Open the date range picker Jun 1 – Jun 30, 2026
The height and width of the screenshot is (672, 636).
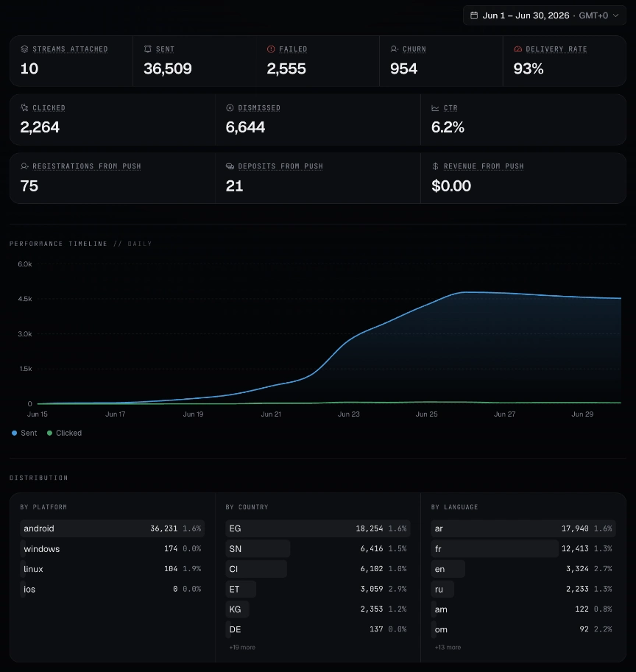[544, 15]
